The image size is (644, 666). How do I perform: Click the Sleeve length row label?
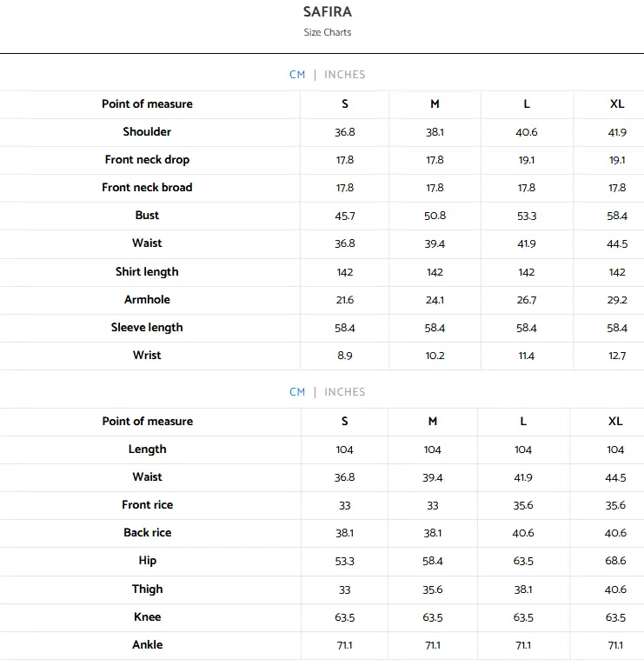[x=147, y=328]
